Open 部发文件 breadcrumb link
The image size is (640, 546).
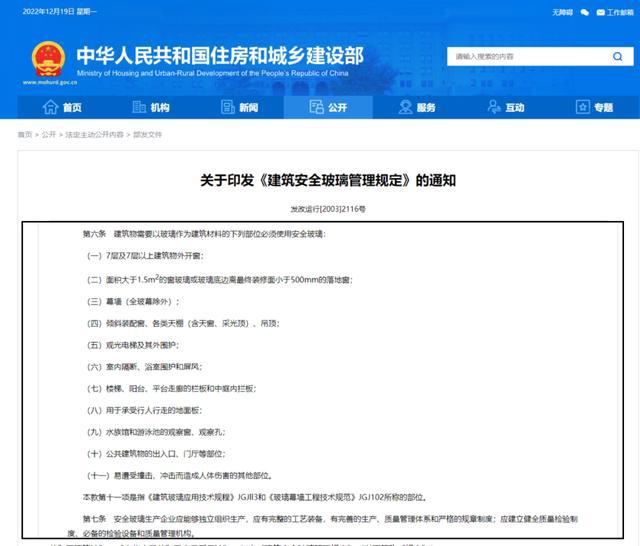coord(147,134)
